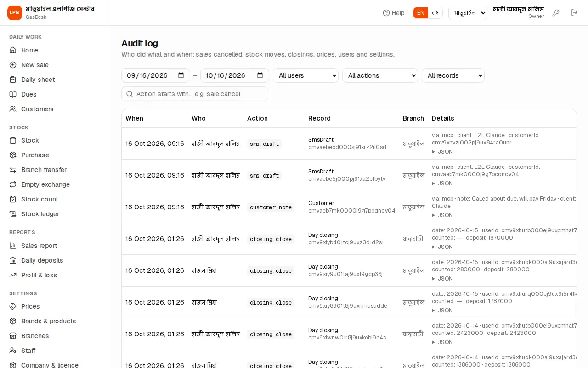View Stock page
Viewport: 588px width, 368px height.
click(55, 140)
